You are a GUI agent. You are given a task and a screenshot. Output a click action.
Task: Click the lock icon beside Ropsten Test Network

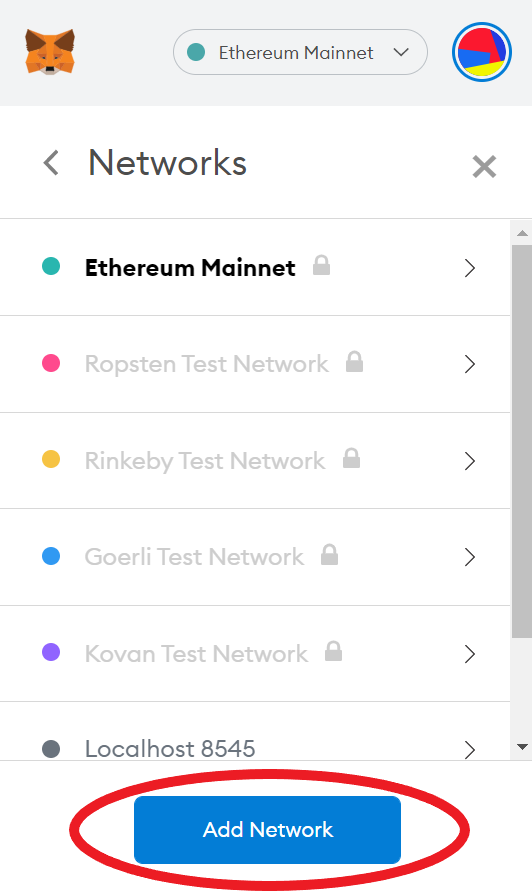click(x=354, y=362)
